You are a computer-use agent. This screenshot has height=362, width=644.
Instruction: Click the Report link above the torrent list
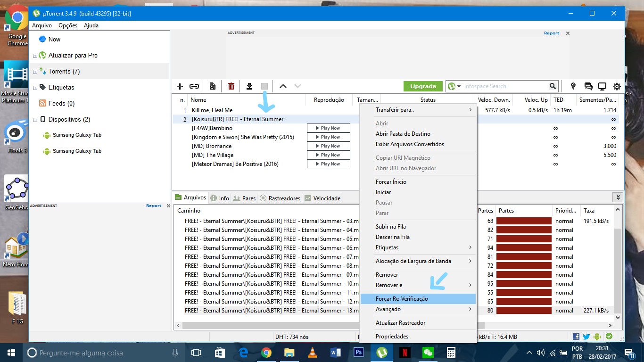pyautogui.click(x=552, y=33)
